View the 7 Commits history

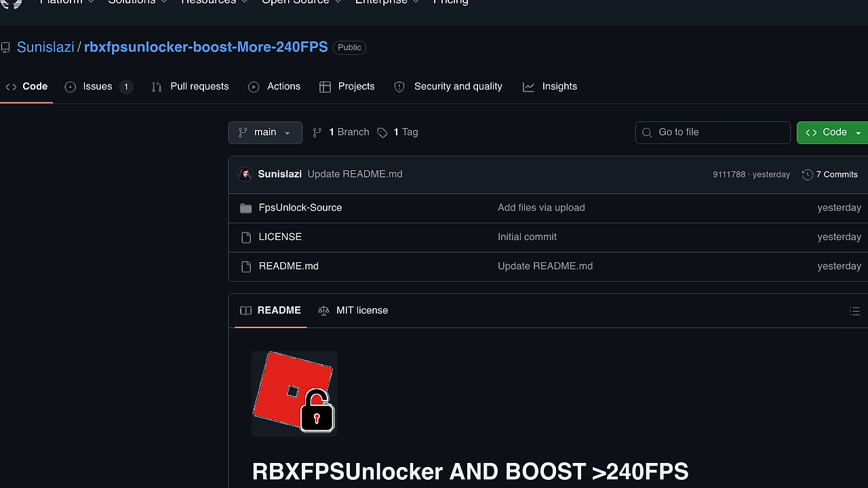pyautogui.click(x=830, y=174)
